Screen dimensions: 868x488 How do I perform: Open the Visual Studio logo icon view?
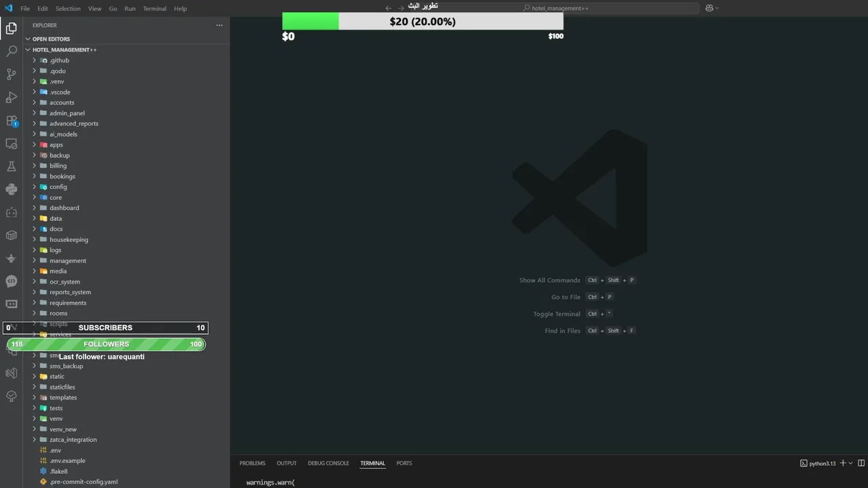[x=12, y=373]
